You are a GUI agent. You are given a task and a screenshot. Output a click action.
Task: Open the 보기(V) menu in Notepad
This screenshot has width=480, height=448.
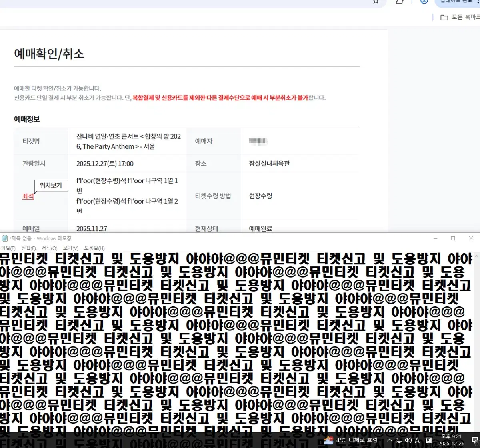(x=70, y=248)
